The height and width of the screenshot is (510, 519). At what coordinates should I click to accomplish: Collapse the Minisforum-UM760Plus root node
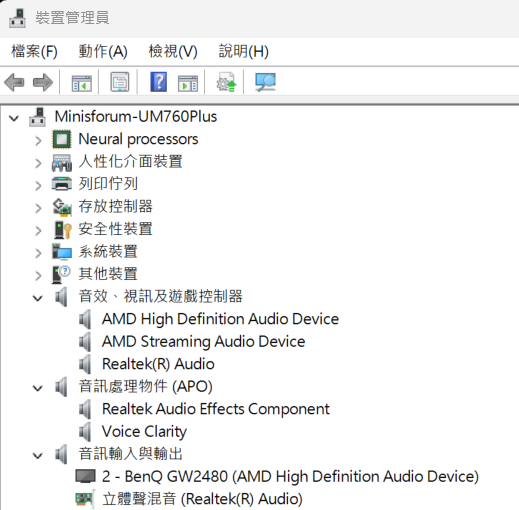pyautogui.click(x=14, y=118)
